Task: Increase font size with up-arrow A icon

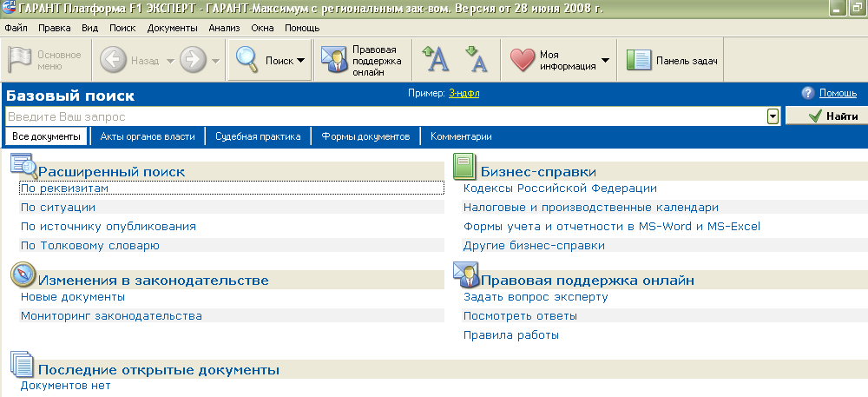Action: coord(435,59)
